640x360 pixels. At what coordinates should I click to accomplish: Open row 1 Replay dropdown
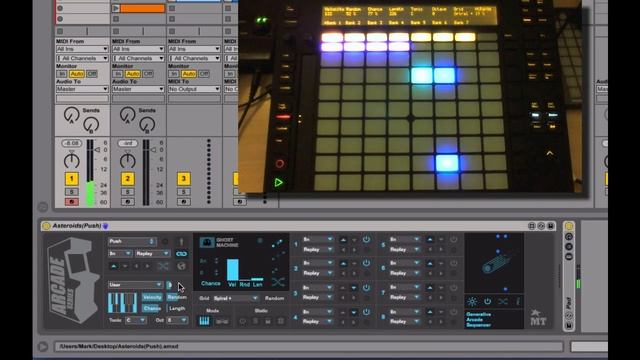(x=318, y=249)
